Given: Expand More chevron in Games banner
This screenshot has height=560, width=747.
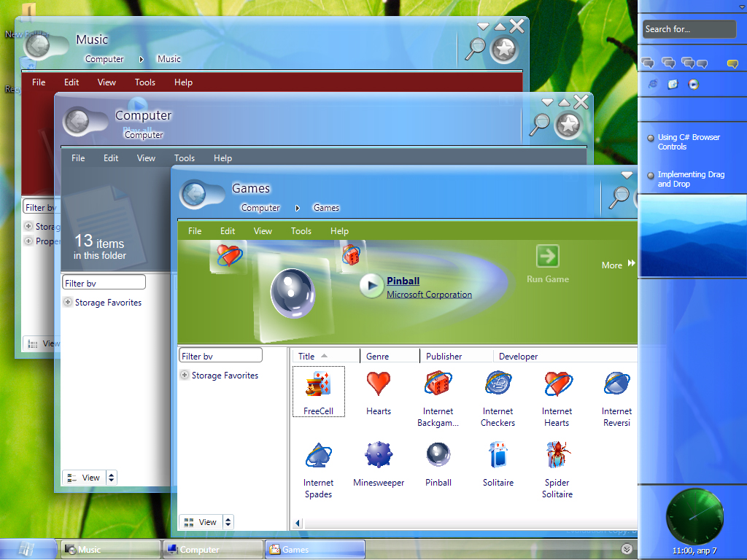Looking at the screenshot, I should point(632,263).
